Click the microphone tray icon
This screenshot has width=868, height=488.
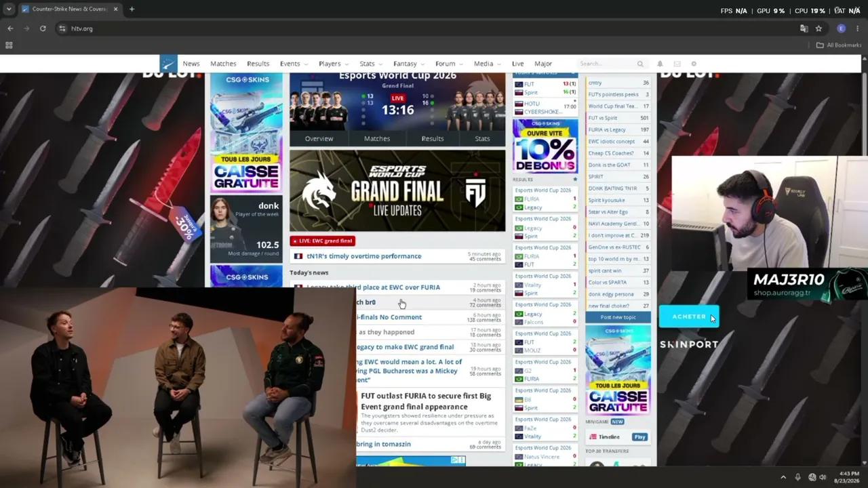[797, 477]
